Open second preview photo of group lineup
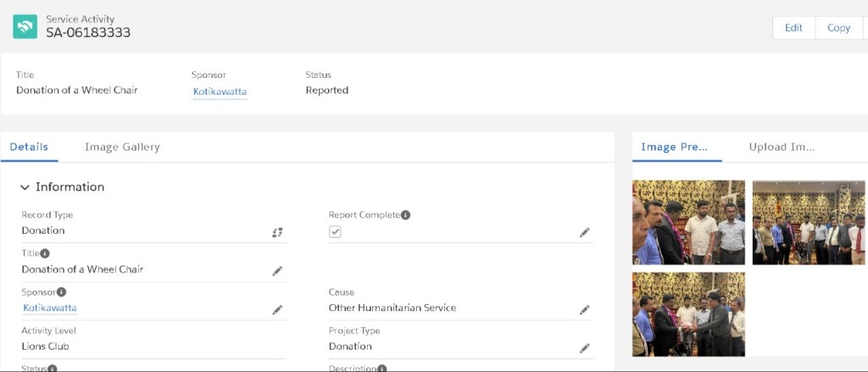The height and width of the screenshot is (372, 868). (808, 223)
